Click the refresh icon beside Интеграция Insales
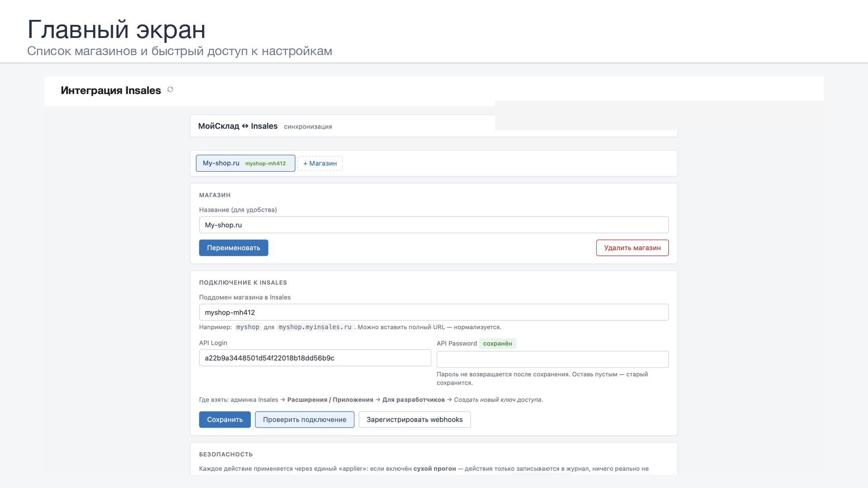Viewport: 868px width, 488px height. click(170, 89)
